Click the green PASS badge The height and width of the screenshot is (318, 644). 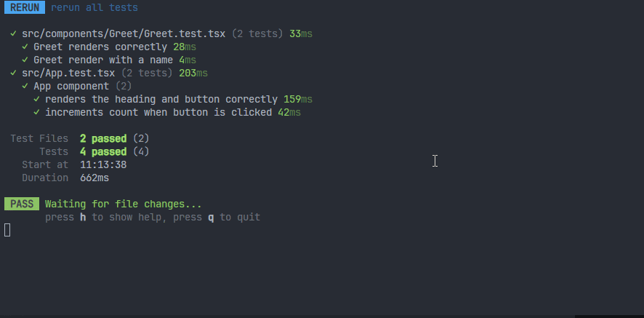click(22, 204)
